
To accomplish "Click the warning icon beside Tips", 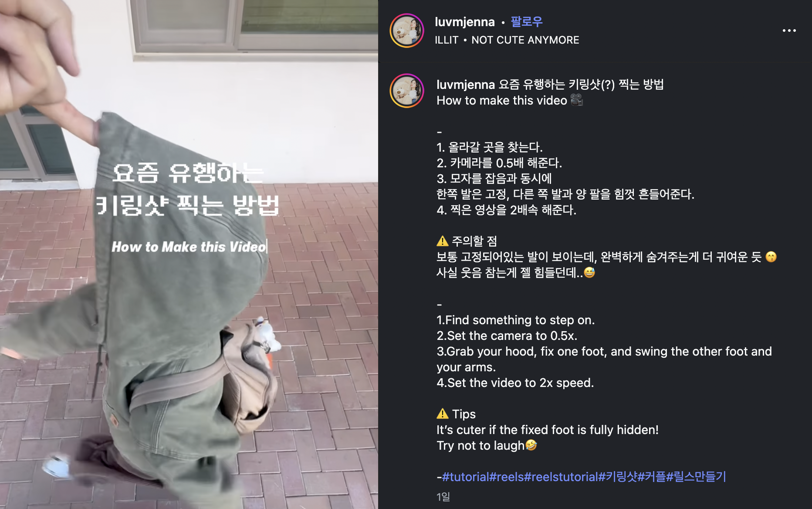I will [x=442, y=414].
